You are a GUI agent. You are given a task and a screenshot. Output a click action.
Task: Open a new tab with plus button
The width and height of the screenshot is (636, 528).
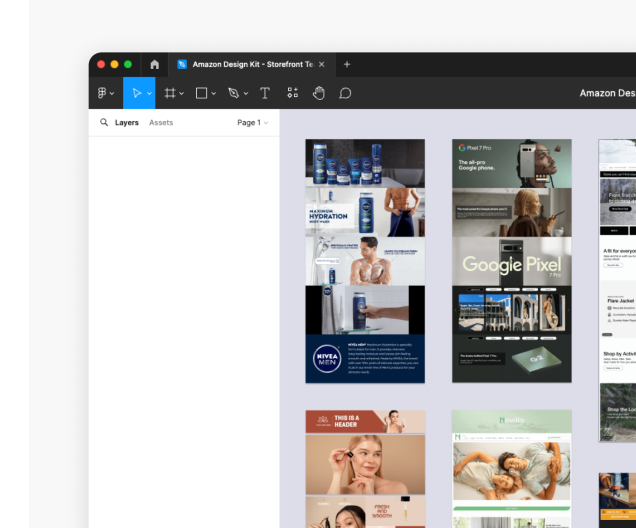pyautogui.click(x=347, y=64)
